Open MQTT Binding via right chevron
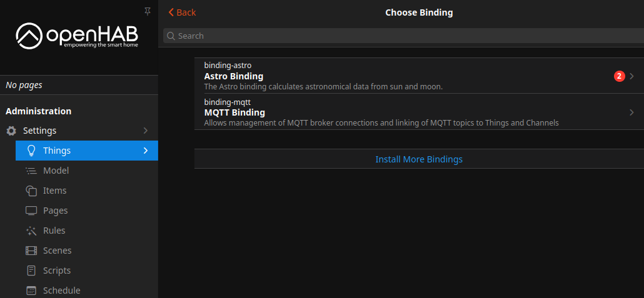Screen dimensions: 644x298 [631, 112]
